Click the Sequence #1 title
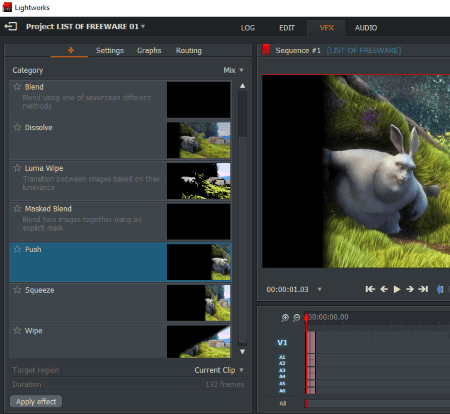Image resolution: width=450 pixels, height=414 pixels. coord(298,50)
